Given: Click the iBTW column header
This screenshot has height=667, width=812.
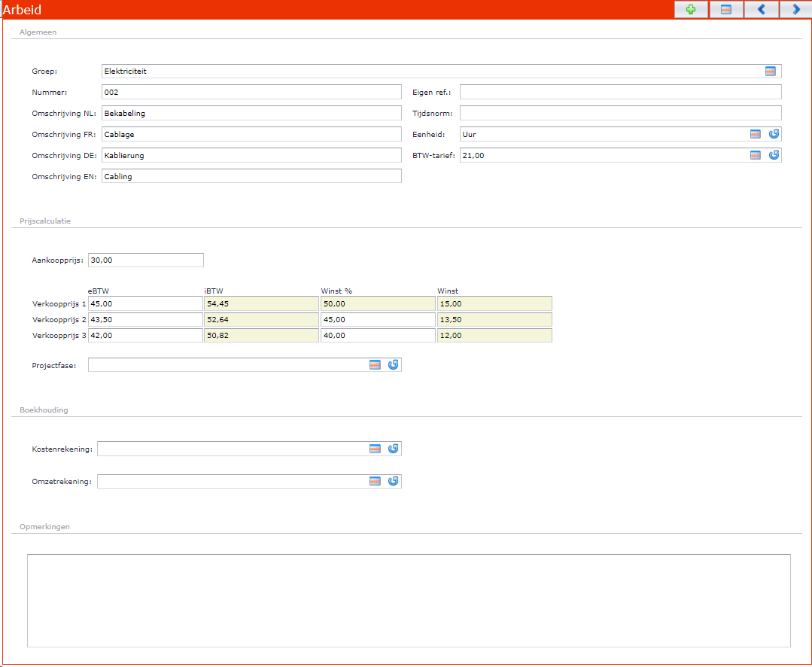Looking at the screenshot, I should pos(214,291).
